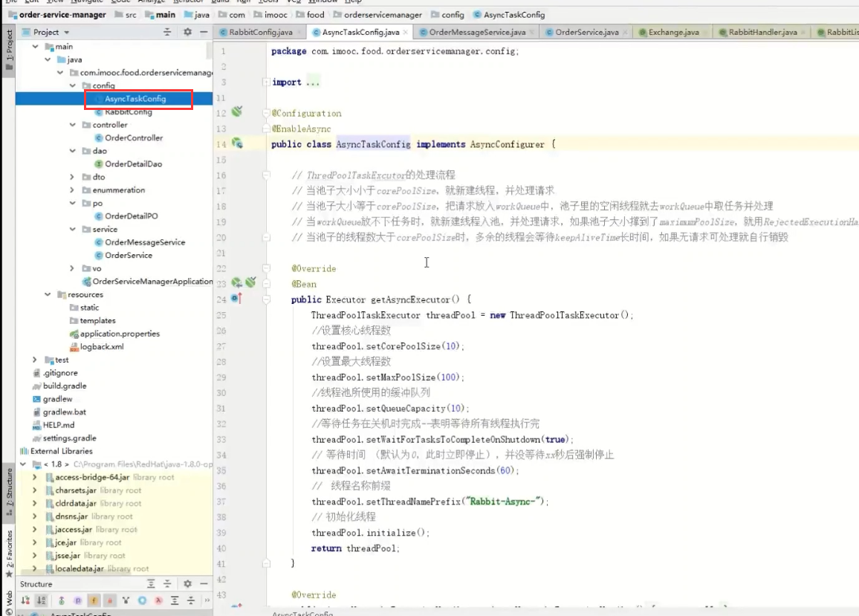Click the config breadcrumb
Viewport: 859px width, 616px height.
click(x=447, y=15)
